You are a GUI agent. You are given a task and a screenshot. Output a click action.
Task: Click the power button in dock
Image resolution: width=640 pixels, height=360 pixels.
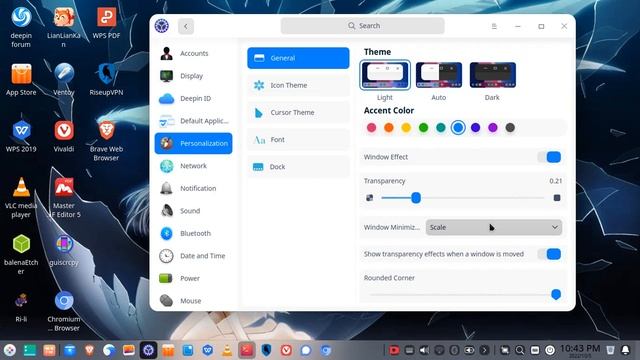click(550, 350)
